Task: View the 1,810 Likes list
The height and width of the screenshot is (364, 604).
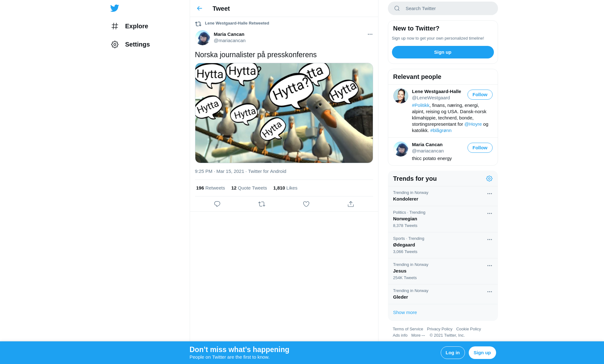Action: pyautogui.click(x=285, y=188)
